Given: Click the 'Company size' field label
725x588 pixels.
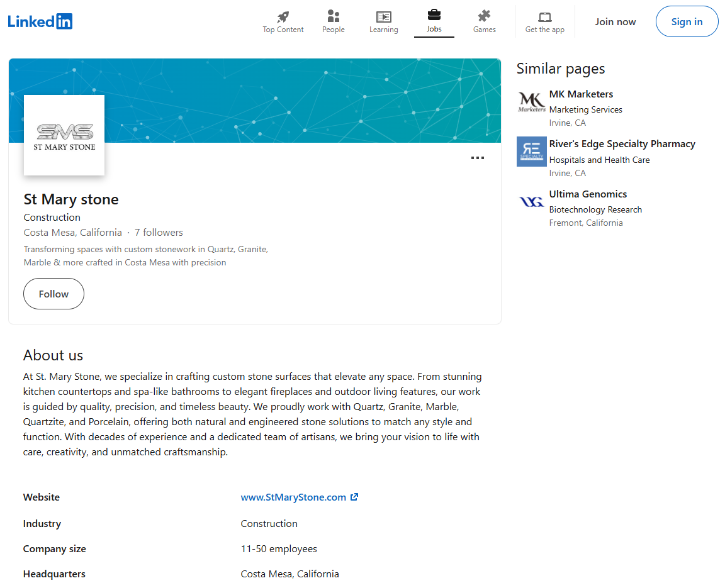Looking at the screenshot, I should point(55,549).
